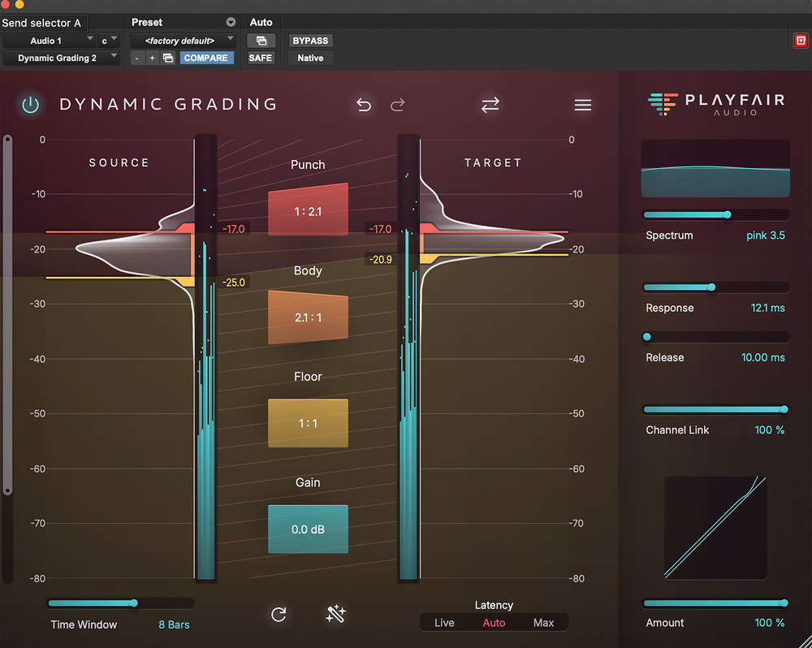The image size is (812, 648).
Task: Select Max latency mode
Action: pos(543,623)
